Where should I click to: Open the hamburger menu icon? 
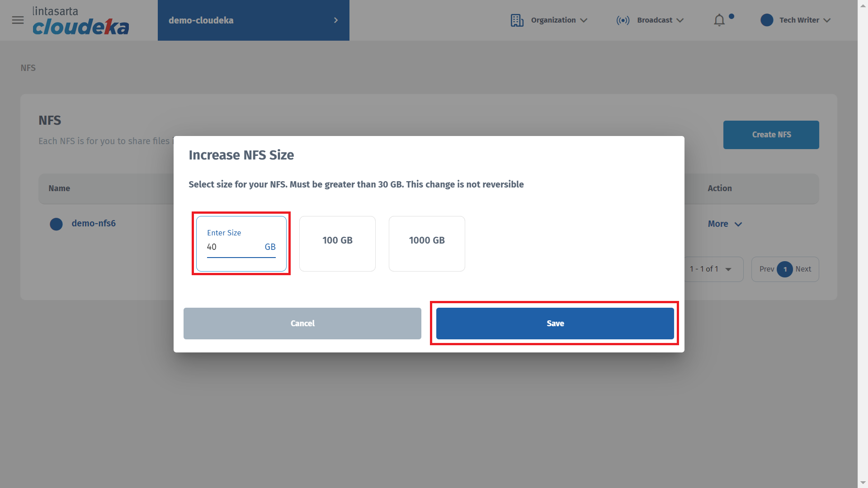[18, 20]
